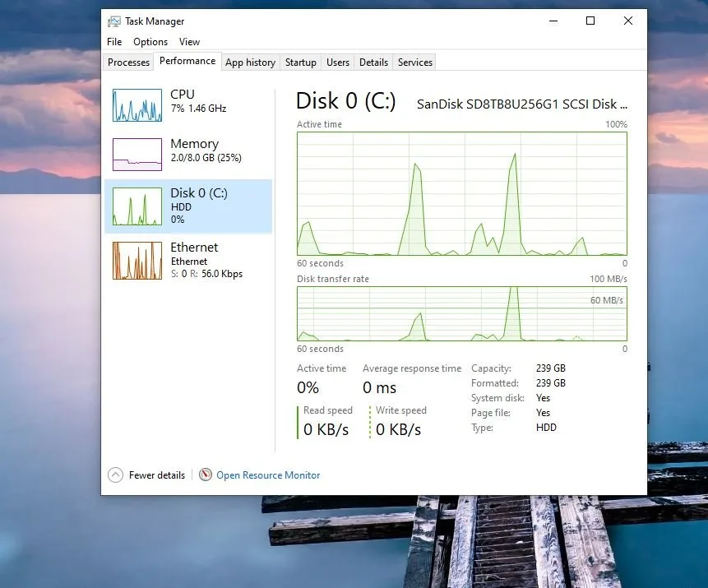708x588 pixels.
Task: Open the Options menu
Action: click(x=150, y=42)
